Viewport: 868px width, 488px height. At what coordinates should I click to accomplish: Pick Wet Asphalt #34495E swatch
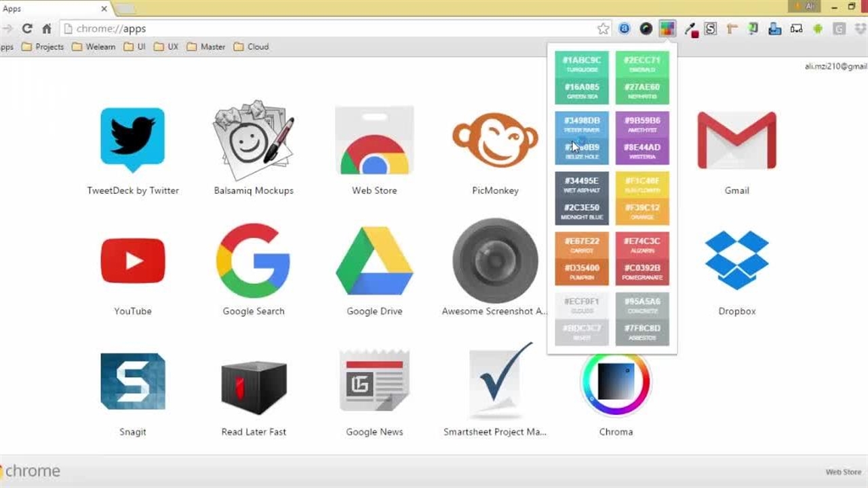click(x=582, y=185)
